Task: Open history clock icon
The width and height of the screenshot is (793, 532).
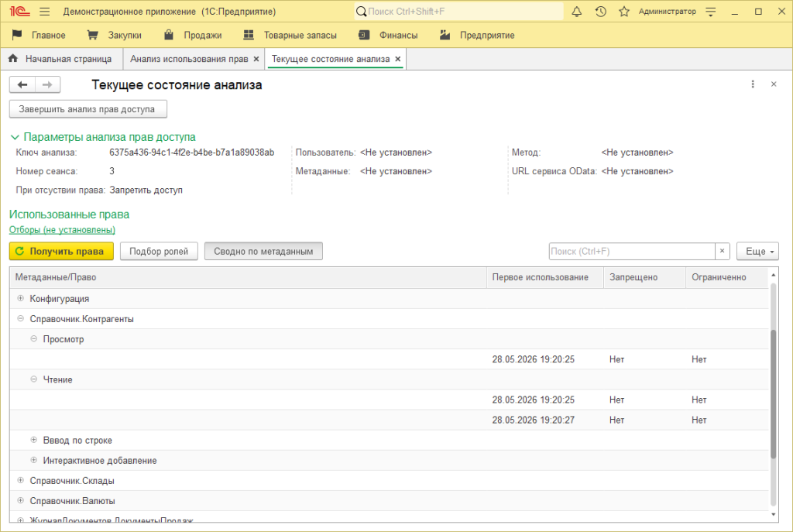Action: pyautogui.click(x=600, y=11)
